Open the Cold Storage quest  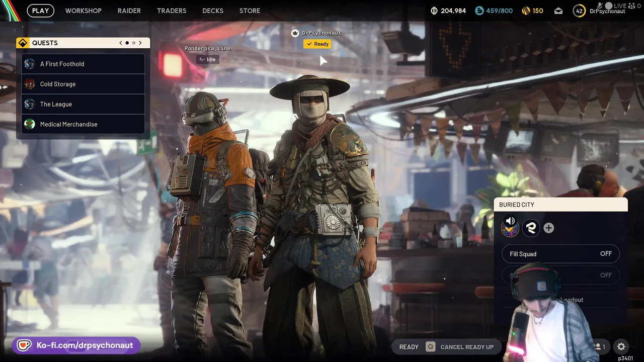(84, 84)
